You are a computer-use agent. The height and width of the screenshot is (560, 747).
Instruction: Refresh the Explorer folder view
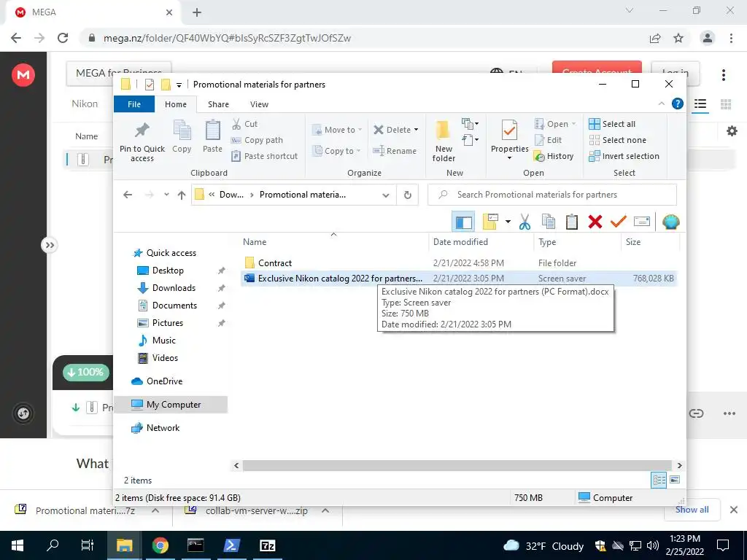click(408, 195)
